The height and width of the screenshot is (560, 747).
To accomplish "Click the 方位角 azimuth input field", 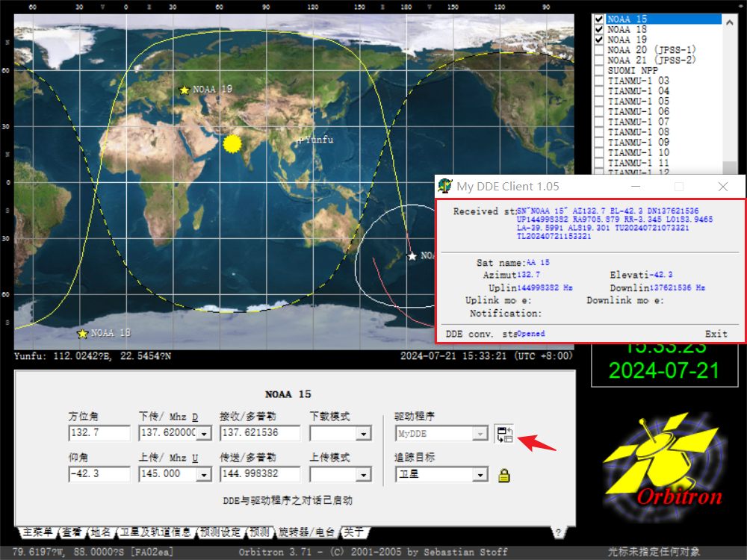I will [x=99, y=433].
